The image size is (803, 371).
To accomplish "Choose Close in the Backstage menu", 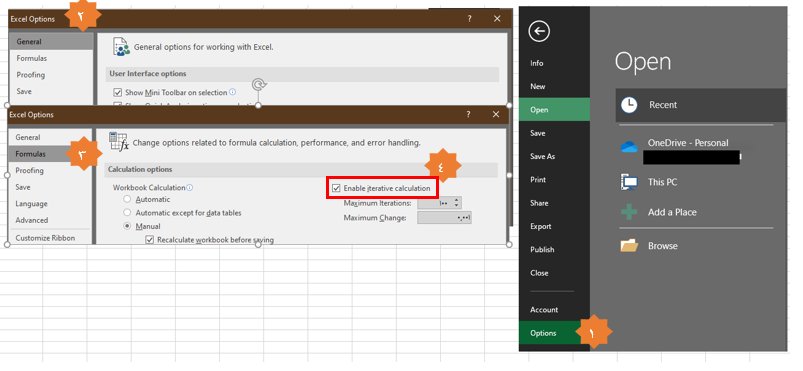I will (x=539, y=273).
